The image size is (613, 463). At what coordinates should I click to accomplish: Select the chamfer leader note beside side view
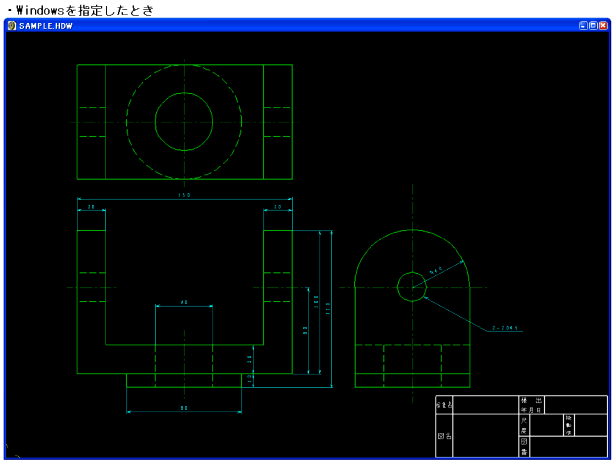click(508, 327)
